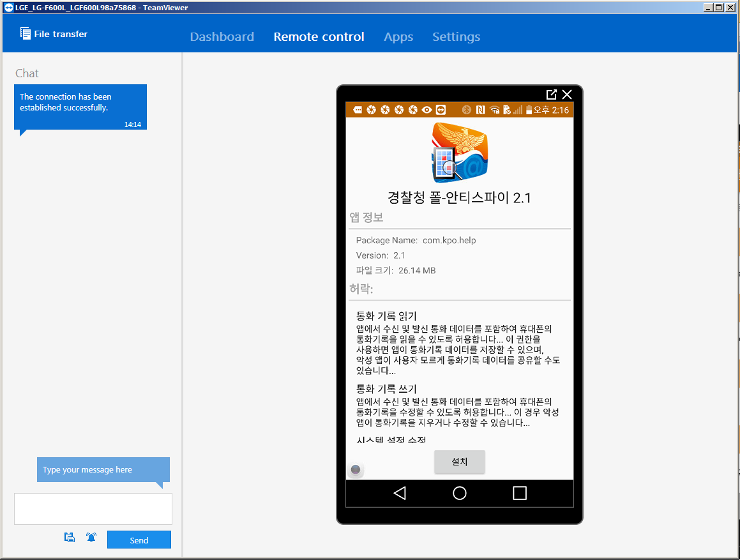
Task: Tap the TeamViewer arrows notification icon
Action: (x=441, y=110)
